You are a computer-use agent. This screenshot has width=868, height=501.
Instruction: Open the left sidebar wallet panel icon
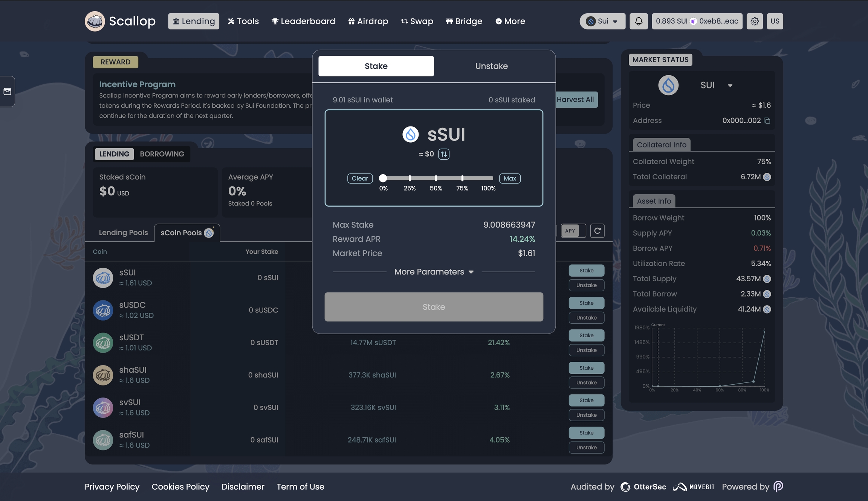click(7, 91)
